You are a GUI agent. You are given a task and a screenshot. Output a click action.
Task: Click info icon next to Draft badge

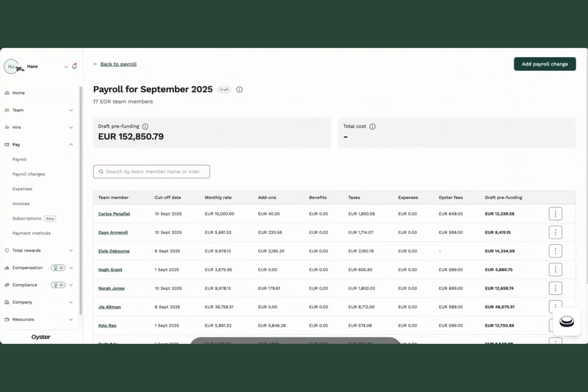(x=239, y=90)
